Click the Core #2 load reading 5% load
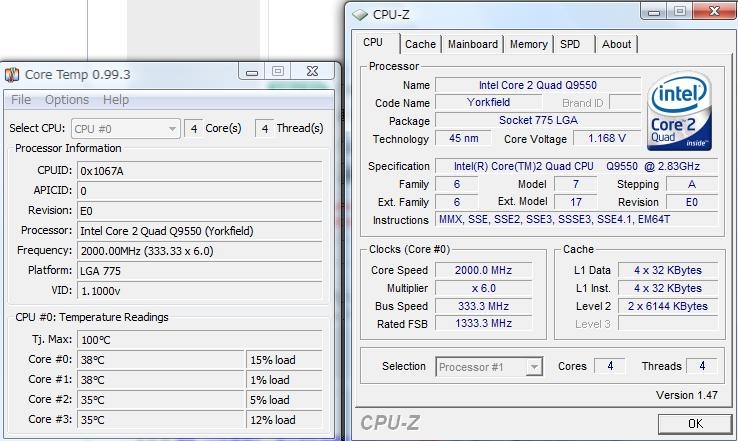Screen dimensions: 738x441 (284, 400)
